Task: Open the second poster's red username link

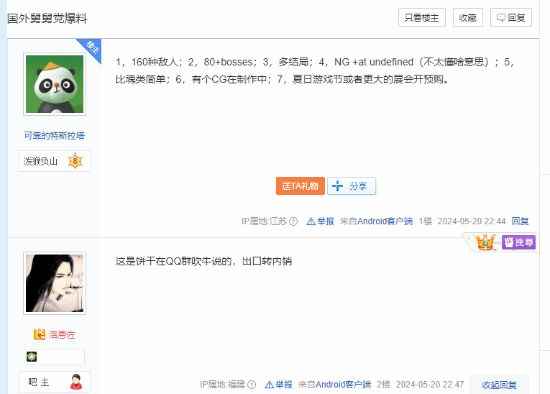Action: coord(62,335)
